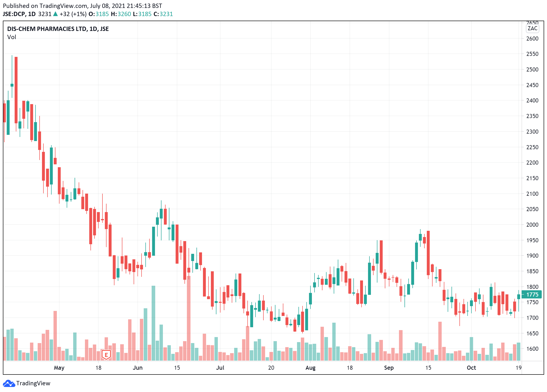Screen dimensions: 547x392
Task: Click the Jun label on time axis
Action: click(x=138, y=368)
